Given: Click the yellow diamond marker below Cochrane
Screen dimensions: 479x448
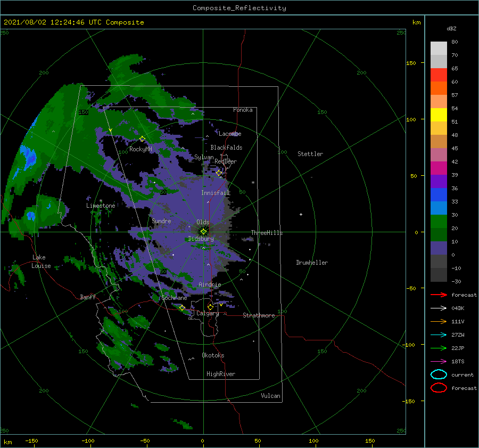Looking at the screenshot, I should 182,308.
